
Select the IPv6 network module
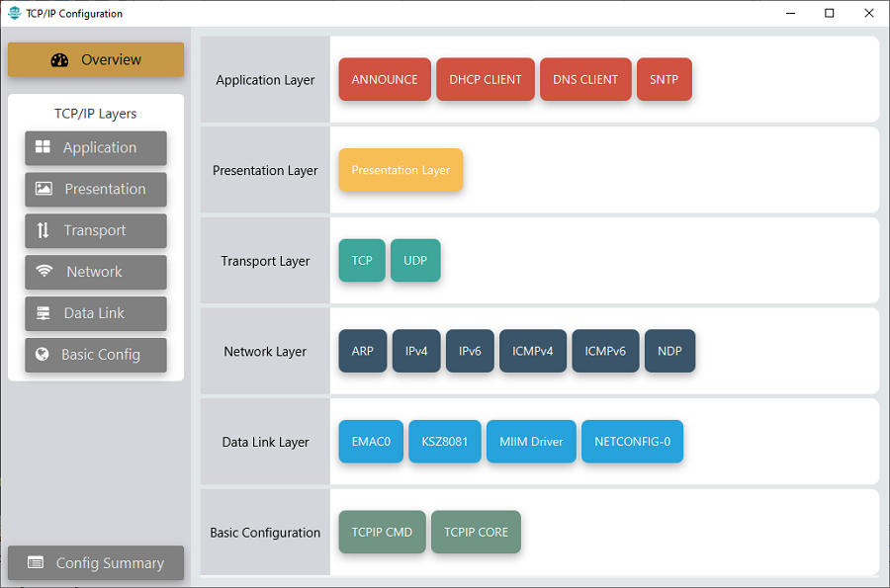(470, 351)
